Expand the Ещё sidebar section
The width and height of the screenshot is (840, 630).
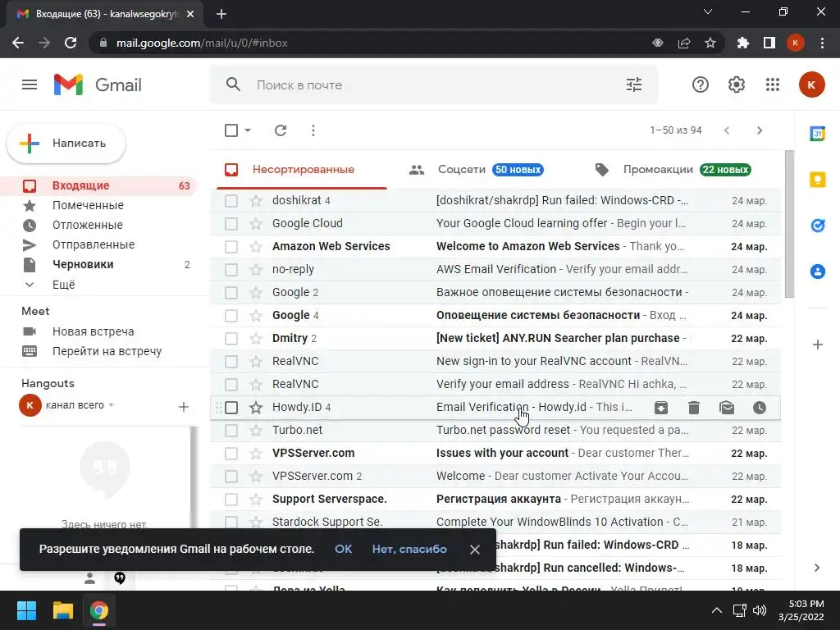(64, 285)
